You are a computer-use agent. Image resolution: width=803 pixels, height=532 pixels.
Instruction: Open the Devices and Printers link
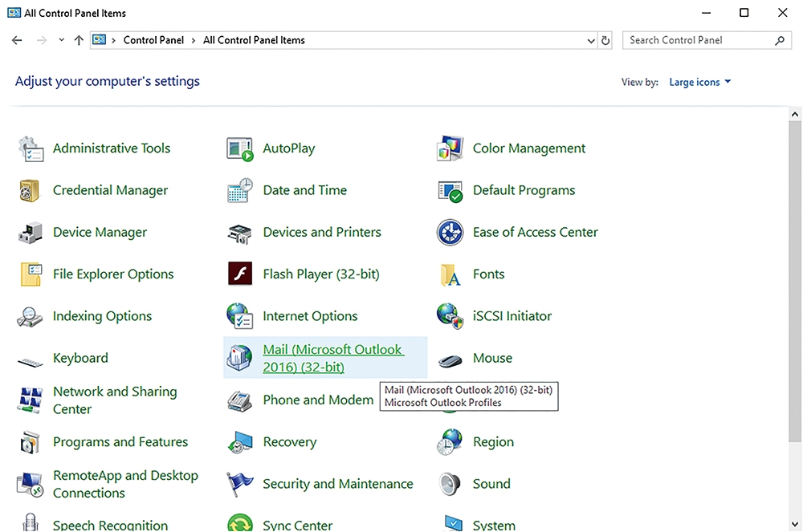[322, 232]
